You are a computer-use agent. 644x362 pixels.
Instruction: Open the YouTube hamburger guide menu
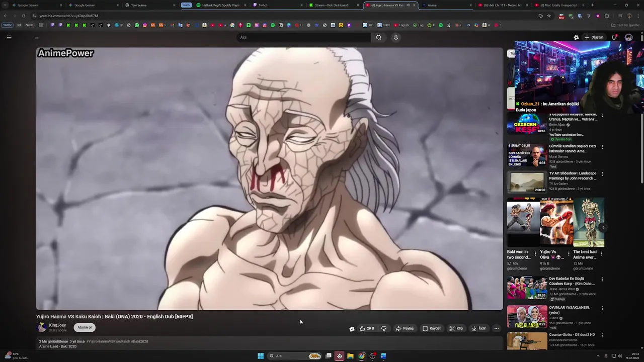9,37
